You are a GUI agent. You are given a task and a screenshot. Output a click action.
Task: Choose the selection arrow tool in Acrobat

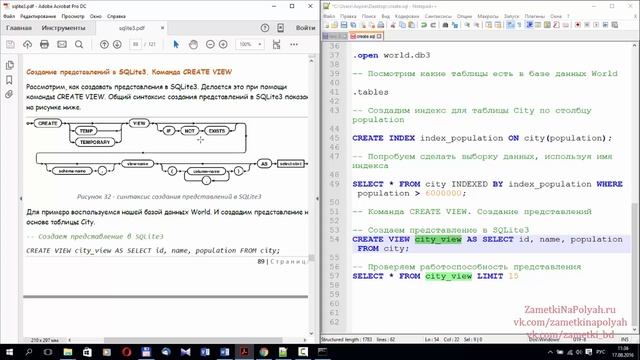[176, 44]
